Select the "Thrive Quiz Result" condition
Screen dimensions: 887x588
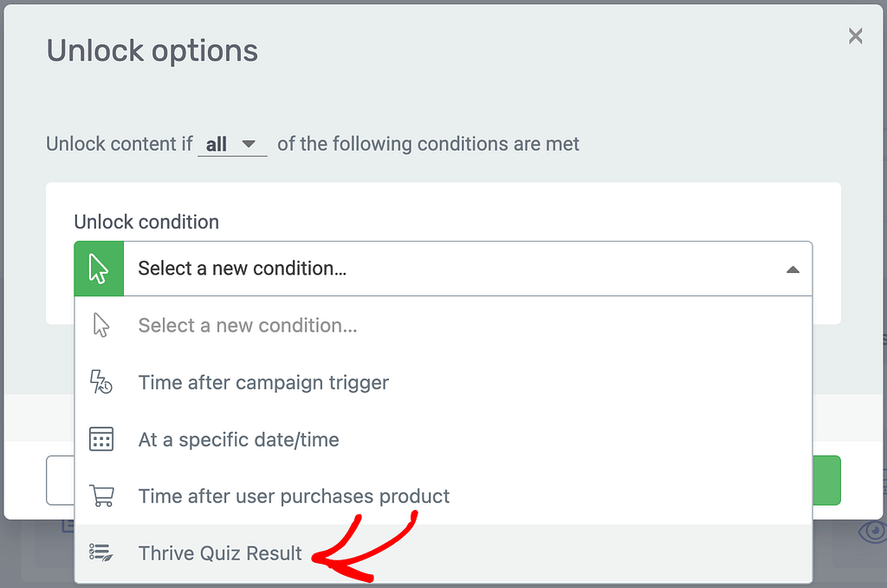(x=220, y=553)
